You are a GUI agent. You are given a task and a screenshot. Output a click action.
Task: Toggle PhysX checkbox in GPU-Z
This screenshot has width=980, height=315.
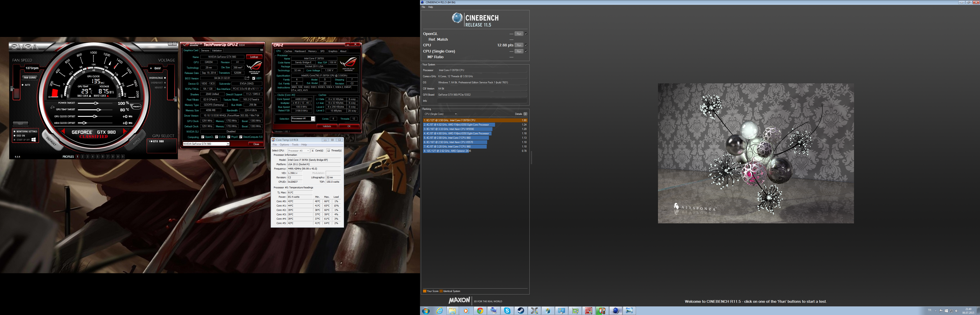coord(229,137)
